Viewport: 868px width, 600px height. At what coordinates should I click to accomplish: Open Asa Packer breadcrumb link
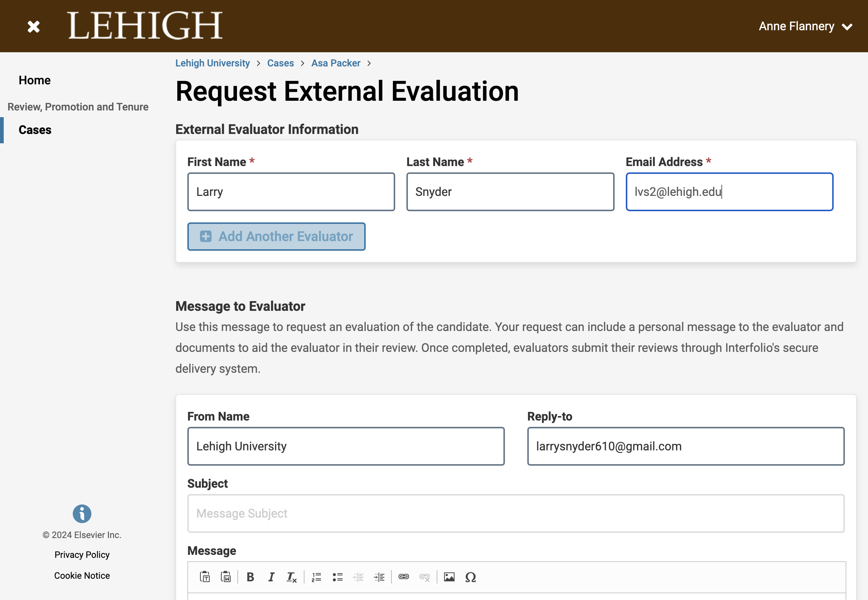coord(336,63)
